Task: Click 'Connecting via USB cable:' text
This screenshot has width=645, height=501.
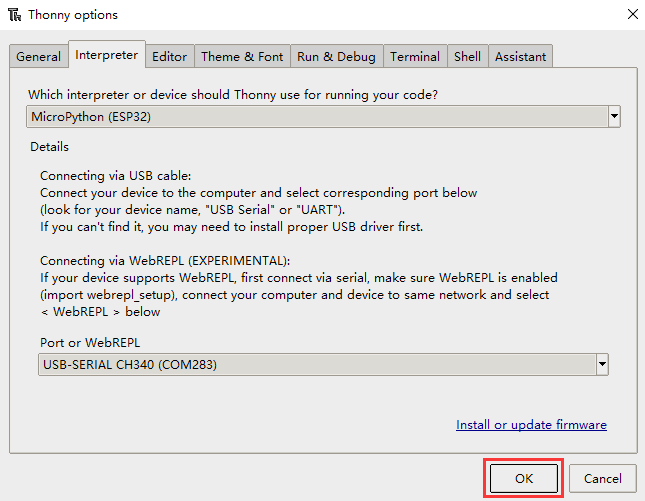Action: 116,176
